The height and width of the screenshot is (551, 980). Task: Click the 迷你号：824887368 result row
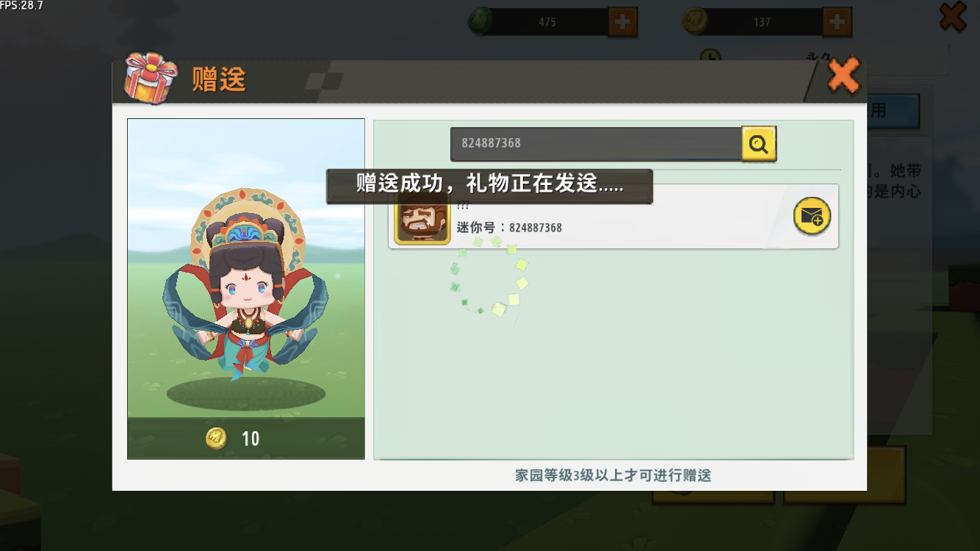coord(613,217)
